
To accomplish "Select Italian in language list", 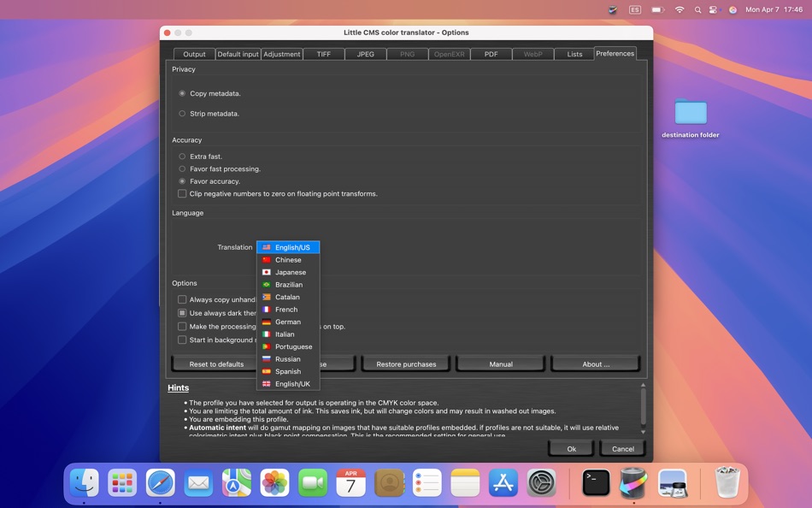I will point(288,334).
